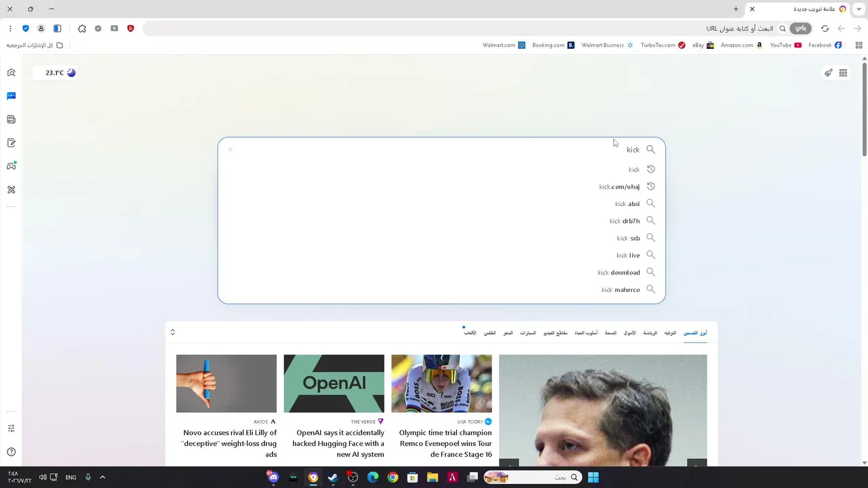Screen dimensions: 868x488
Task: Open the eBay bookmark
Action: pos(703,45)
